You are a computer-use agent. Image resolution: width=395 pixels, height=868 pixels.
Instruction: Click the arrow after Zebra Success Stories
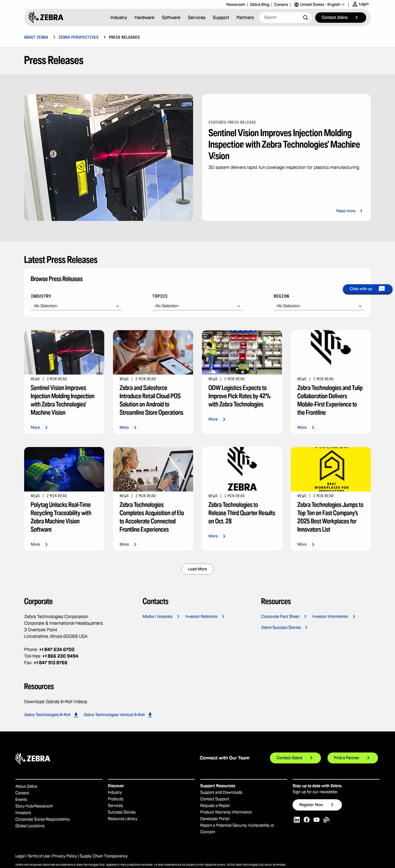[306, 627]
